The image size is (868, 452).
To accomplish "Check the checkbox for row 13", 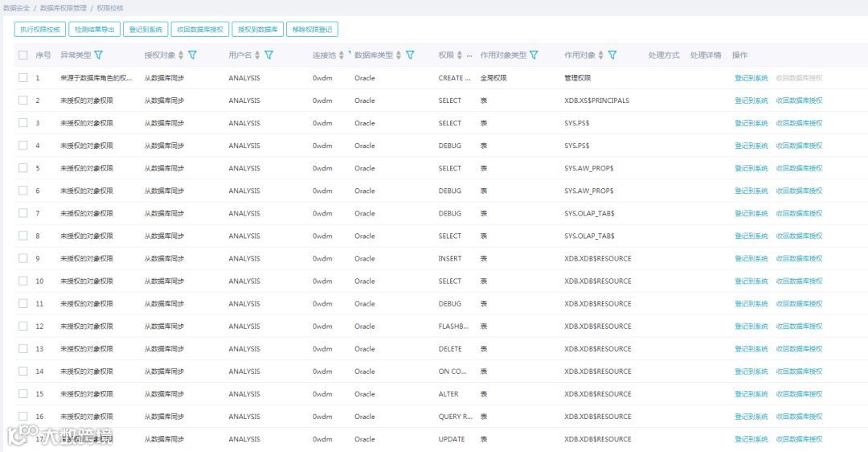I will tap(23, 348).
